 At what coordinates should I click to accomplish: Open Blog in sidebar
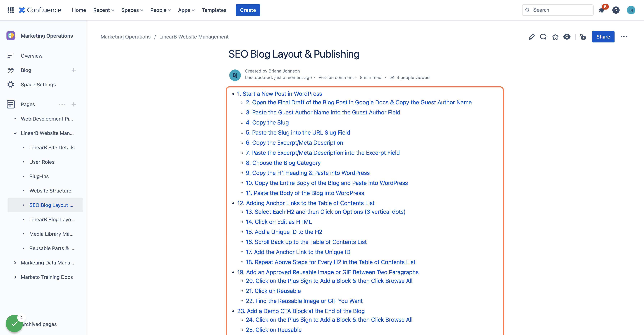pos(26,70)
